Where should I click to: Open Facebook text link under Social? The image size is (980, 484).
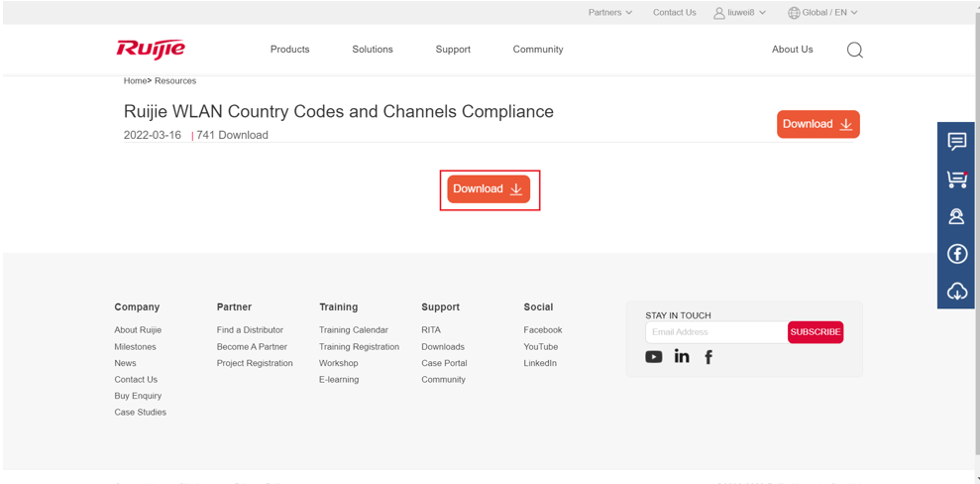542,330
